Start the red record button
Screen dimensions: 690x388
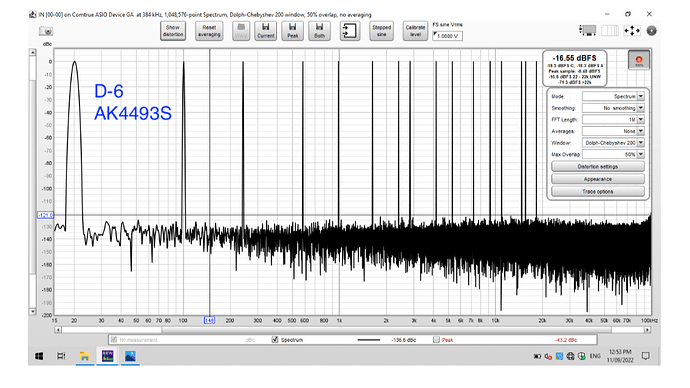639,60
